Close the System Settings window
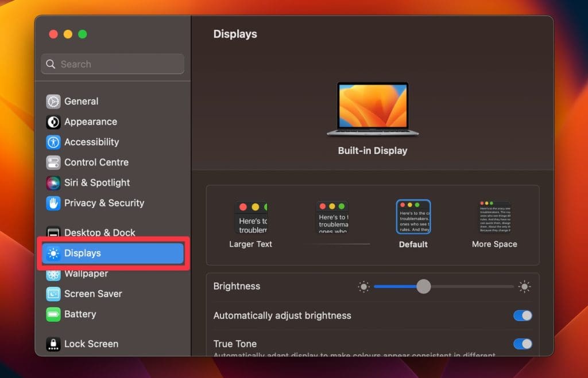Screen dimensions: 588x378 click(53, 34)
